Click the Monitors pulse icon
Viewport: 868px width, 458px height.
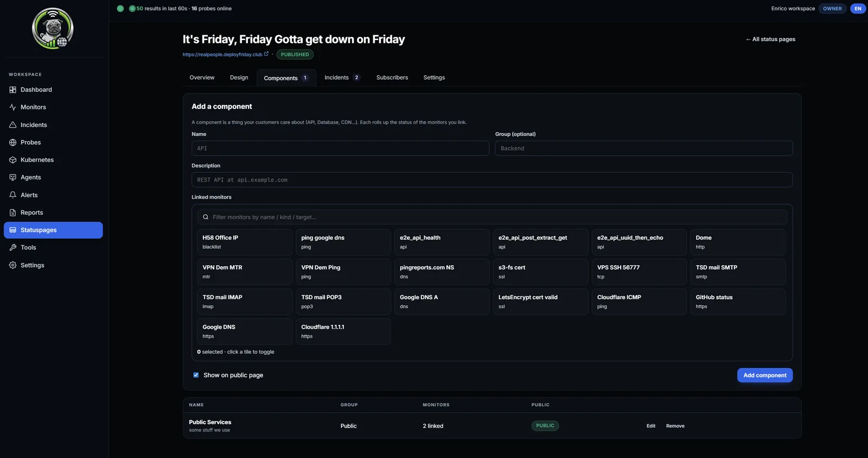[12, 107]
